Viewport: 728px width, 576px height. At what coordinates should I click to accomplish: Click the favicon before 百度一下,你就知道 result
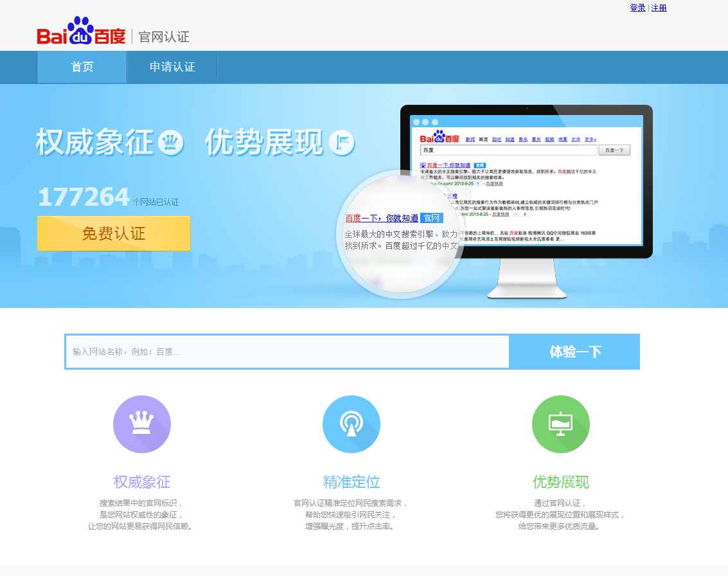pos(422,165)
